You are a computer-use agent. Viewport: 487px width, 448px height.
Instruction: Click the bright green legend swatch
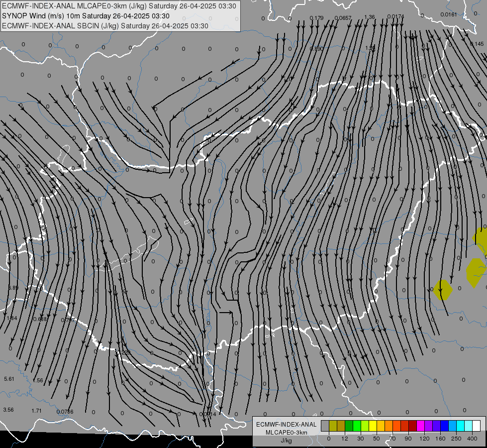tap(357, 426)
